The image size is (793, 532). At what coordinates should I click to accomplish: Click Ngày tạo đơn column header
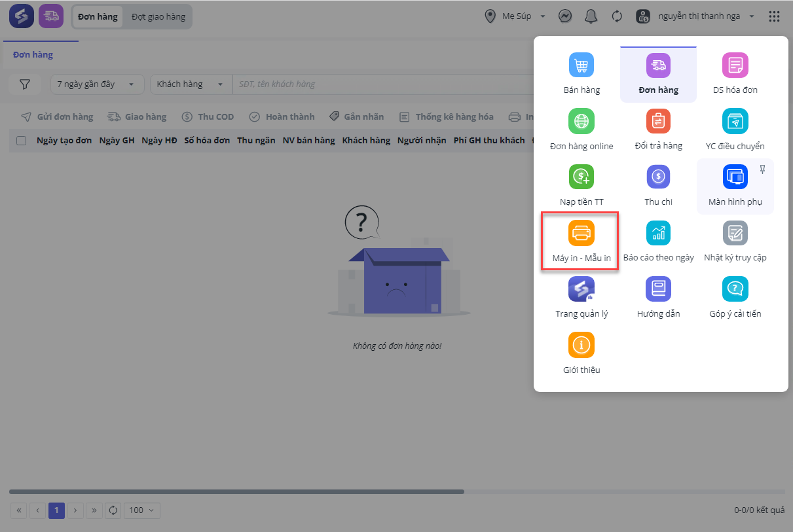(64, 140)
